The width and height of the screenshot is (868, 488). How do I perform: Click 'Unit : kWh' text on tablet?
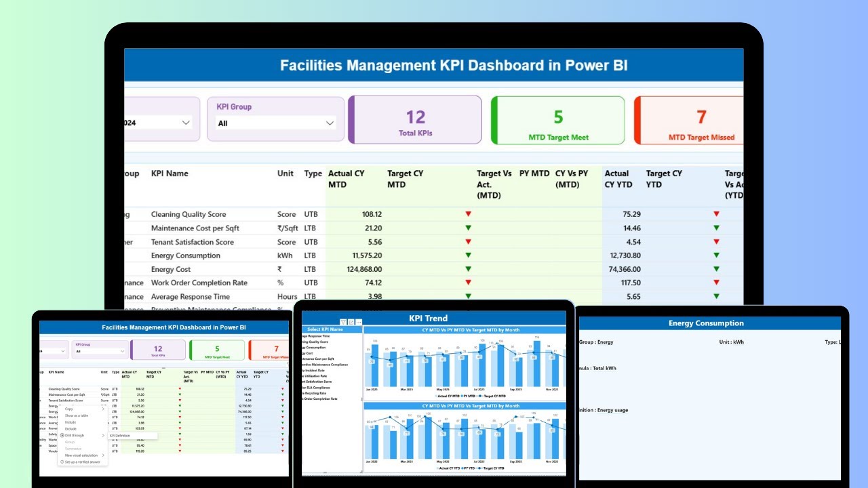[x=731, y=342]
